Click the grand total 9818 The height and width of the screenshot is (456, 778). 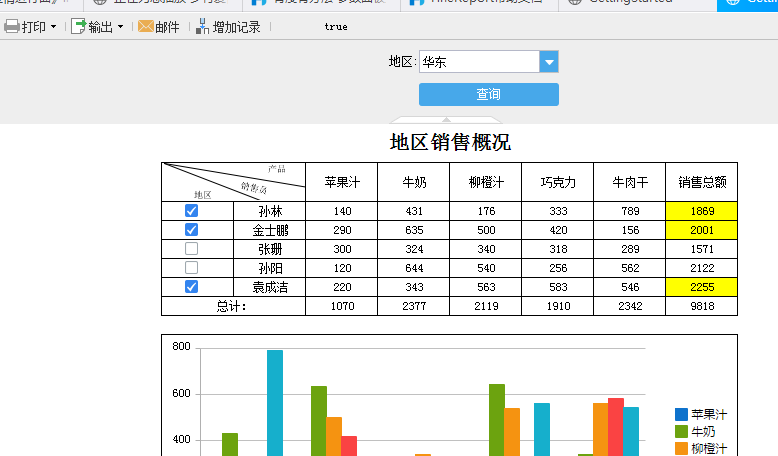(x=702, y=306)
